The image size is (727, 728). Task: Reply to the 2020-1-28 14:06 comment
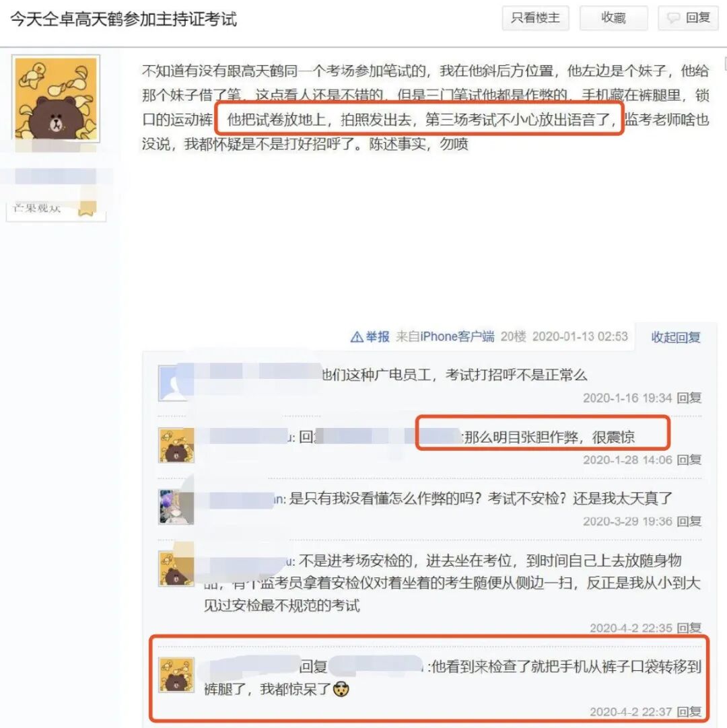click(689, 460)
